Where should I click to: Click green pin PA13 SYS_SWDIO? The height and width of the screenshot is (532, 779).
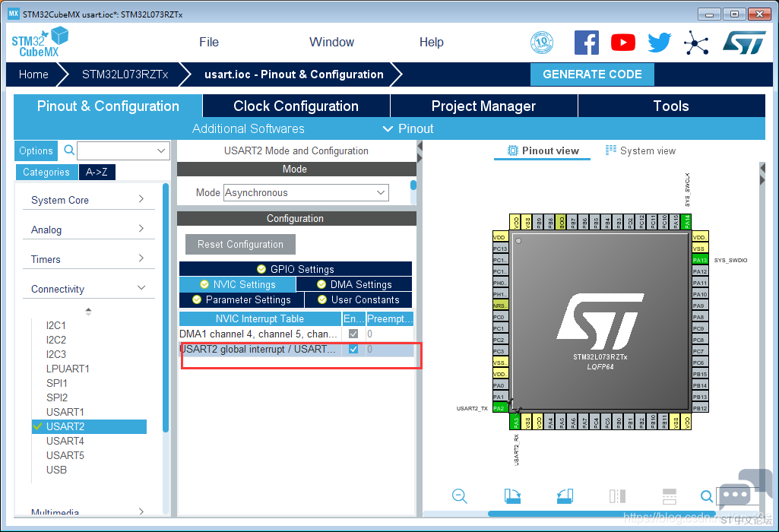700,260
